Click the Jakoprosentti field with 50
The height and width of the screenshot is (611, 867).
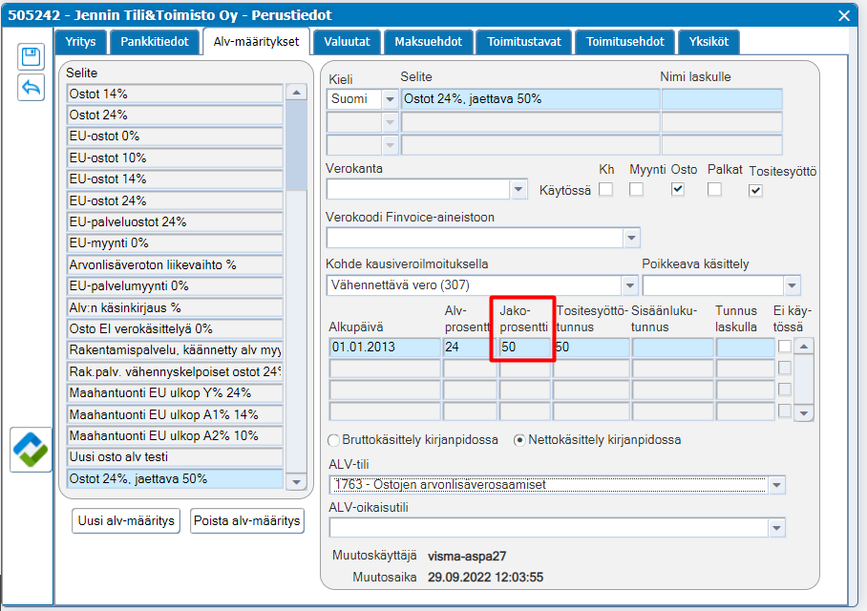(524, 348)
